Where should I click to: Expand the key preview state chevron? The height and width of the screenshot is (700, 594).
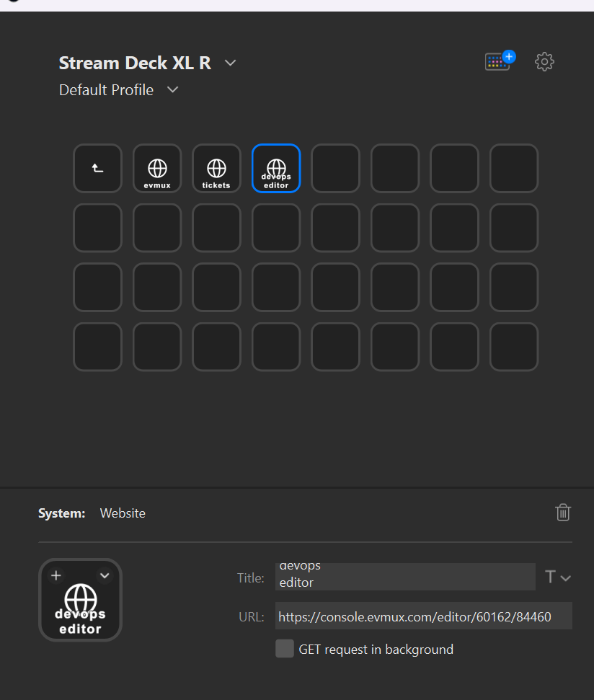(105, 575)
